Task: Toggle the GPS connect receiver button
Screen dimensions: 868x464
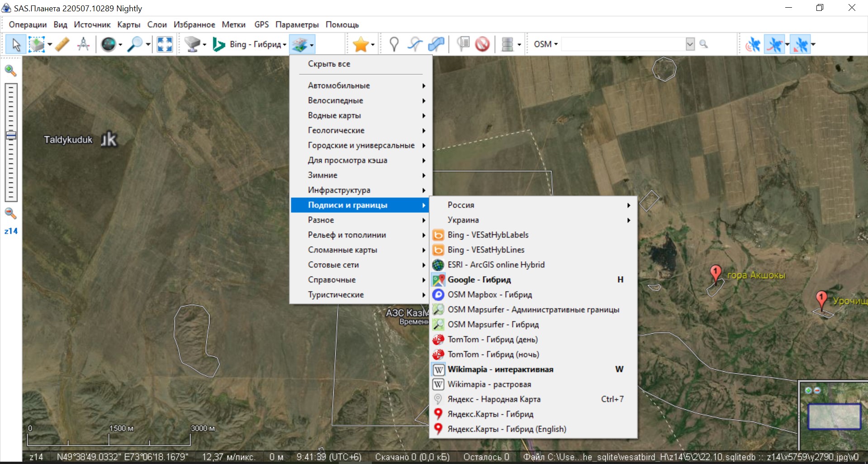Action: pyautogui.click(x=753, y=44)
